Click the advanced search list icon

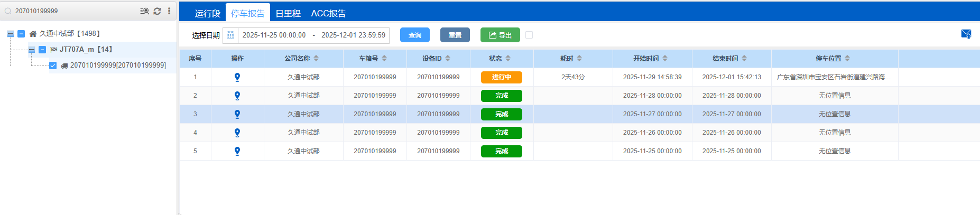pos(144,11)
